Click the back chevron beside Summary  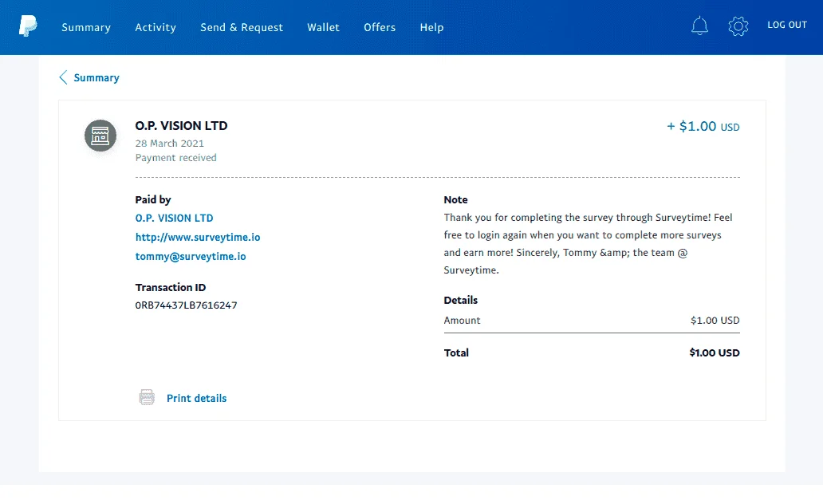(x=63, y=77)
